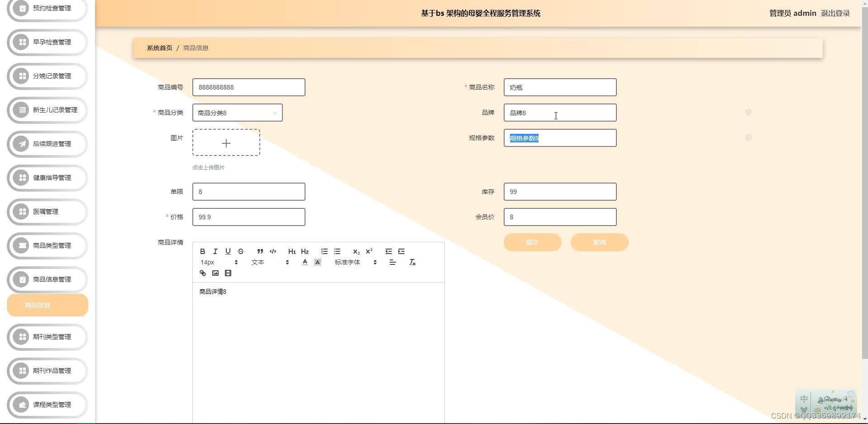Open the 商品分类 dropdown showing 商品分类8
Image resolution: width=868 pixels, height=424 pixels.
pos(238,113)
